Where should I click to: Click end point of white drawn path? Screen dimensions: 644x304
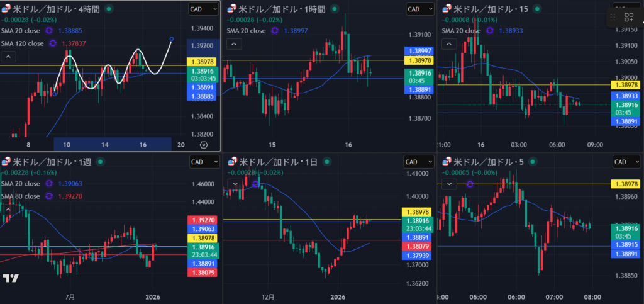pyautogui.click(x=172, y=39)
